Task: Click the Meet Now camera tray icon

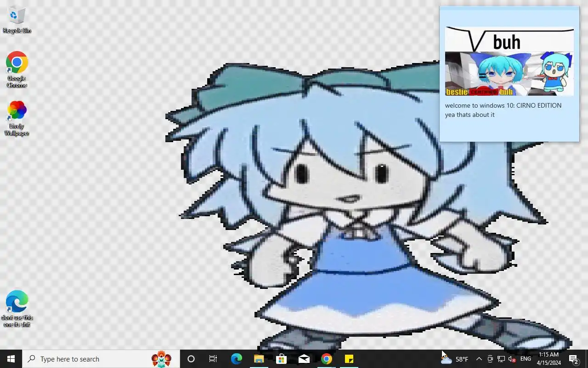Action: point(490,359)
